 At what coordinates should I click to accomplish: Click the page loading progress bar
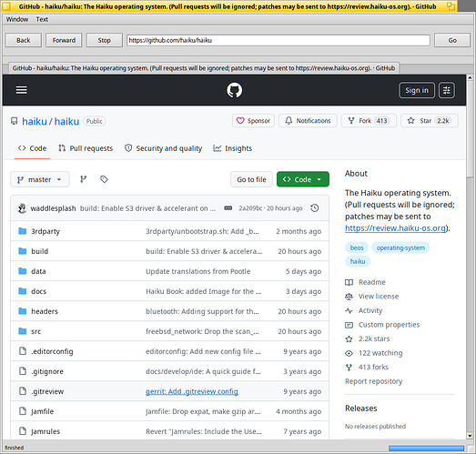click(x=427, y=449)
